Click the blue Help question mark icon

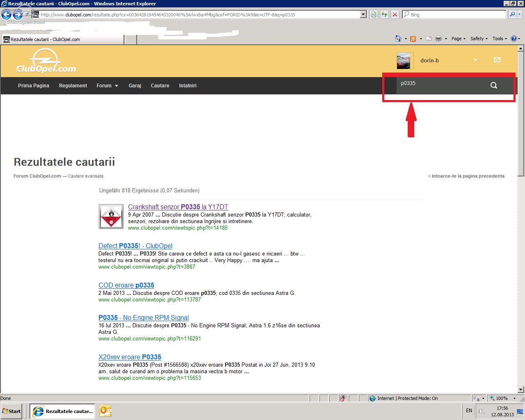click(x=514, y=39)
